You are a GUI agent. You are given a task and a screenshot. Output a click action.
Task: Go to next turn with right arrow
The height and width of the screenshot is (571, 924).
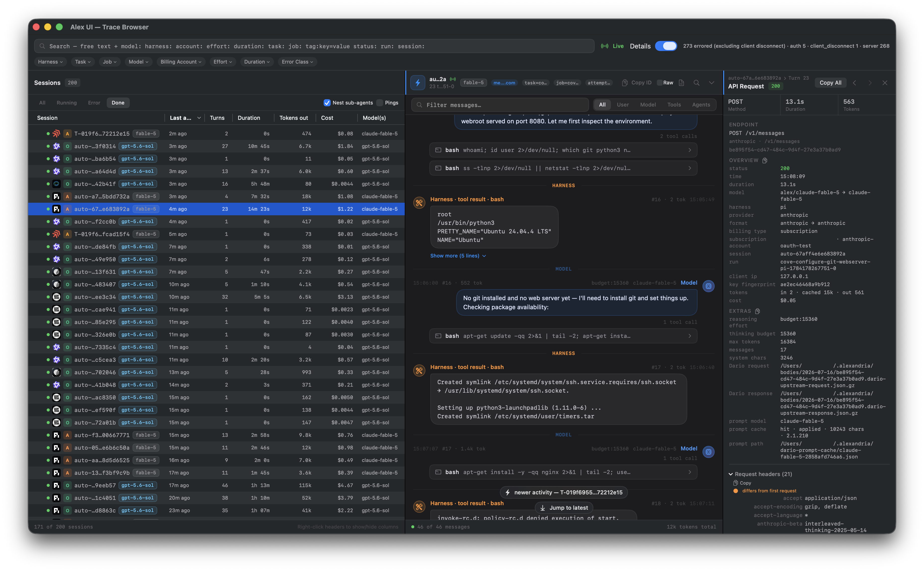870,83
